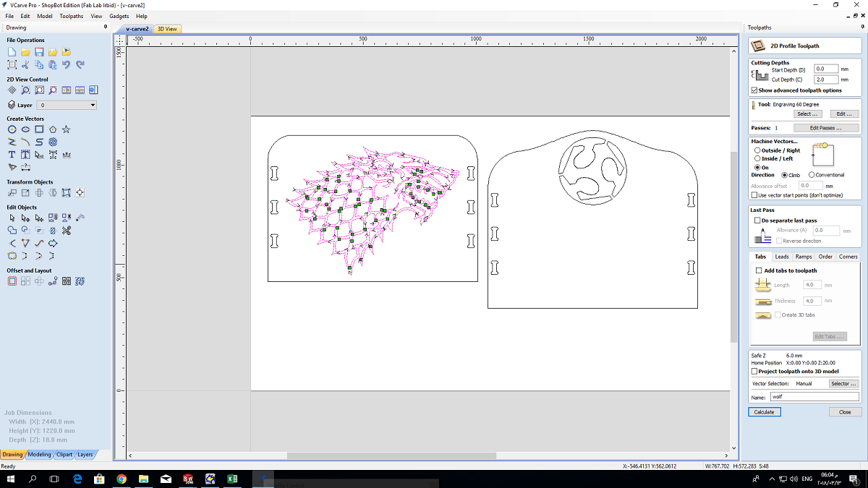Open the Edit menu
This screenshot has width=868, height=488.
[25, 16]
